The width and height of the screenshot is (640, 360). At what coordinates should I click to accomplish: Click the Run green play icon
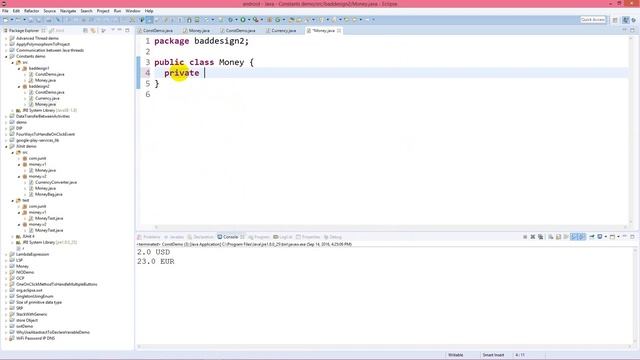tap(243, 20)
